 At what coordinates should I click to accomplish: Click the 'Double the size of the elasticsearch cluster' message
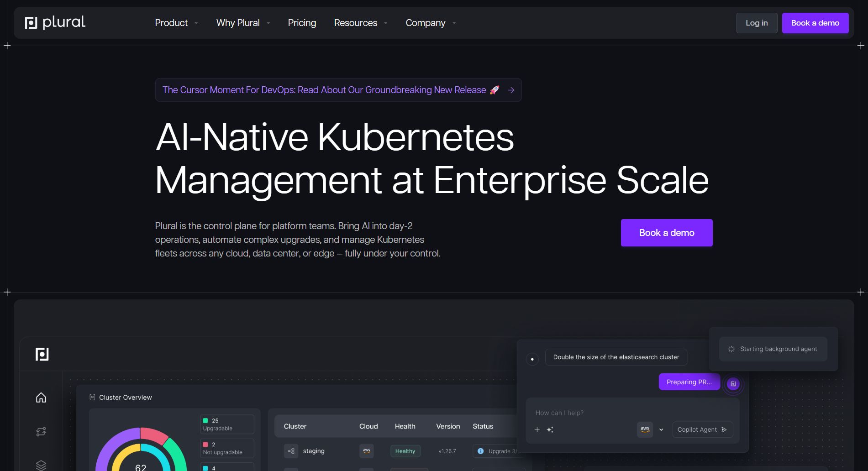pos(616,357)
